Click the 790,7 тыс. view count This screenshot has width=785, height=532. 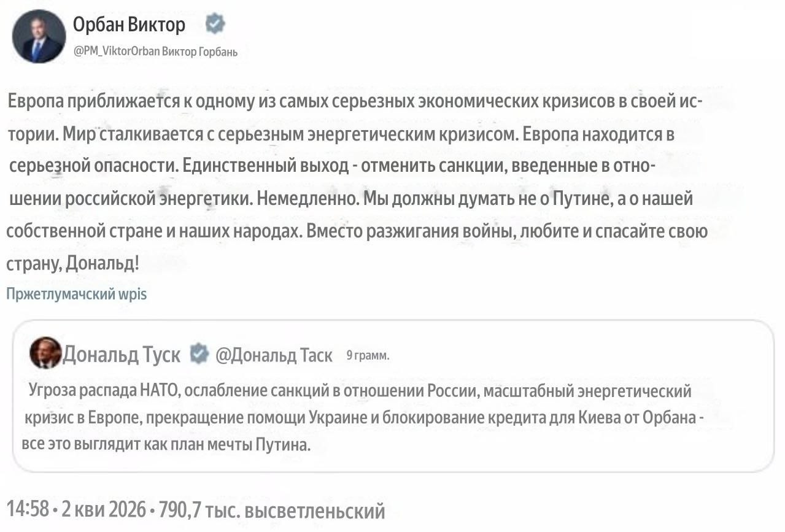click(199, 509)
